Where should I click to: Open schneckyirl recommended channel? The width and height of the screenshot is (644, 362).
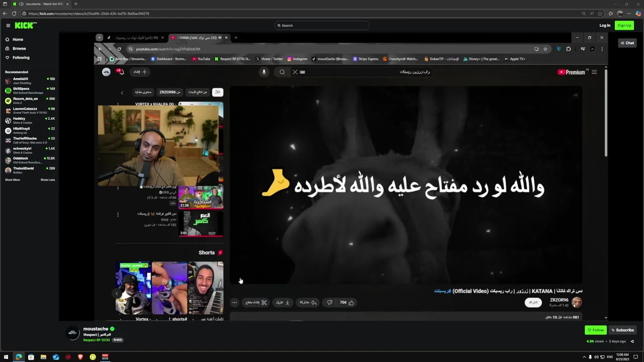pyautogui.click(x=30, y=150)
